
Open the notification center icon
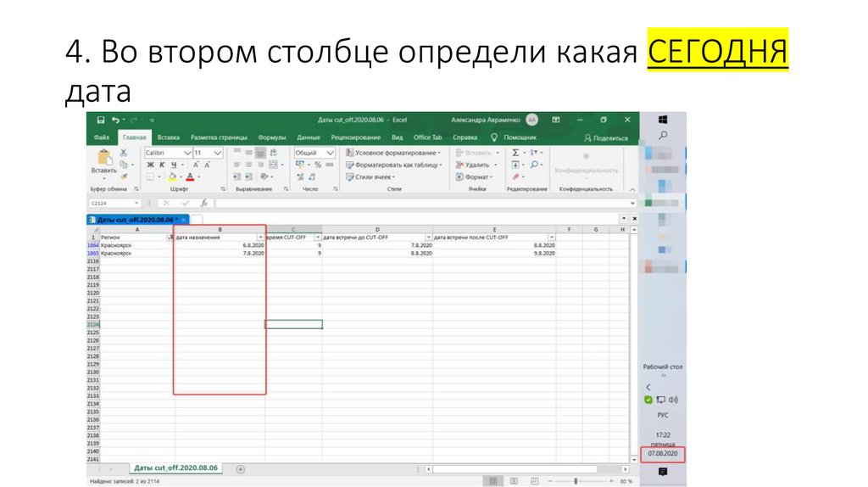(663, 472)
